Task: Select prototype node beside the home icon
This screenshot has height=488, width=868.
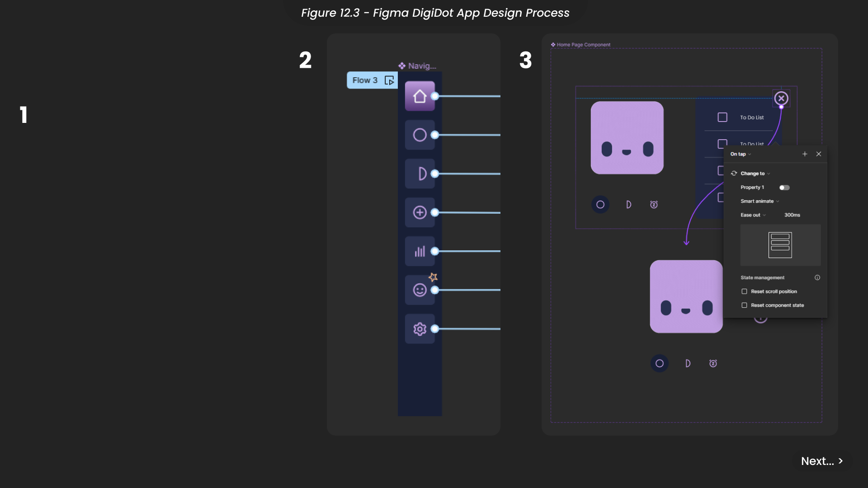Action: click(x=435, y=96)
